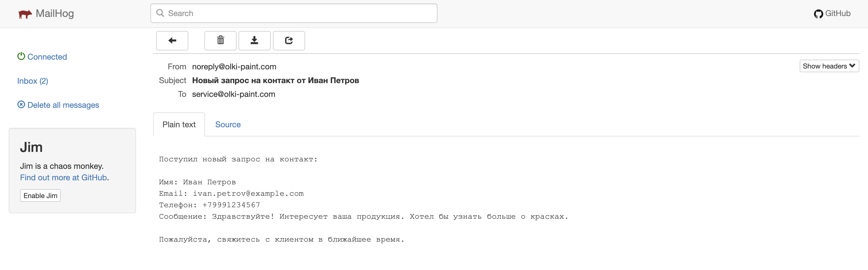
Task: Open the Inbox (2) link
Action: point(32,81)
